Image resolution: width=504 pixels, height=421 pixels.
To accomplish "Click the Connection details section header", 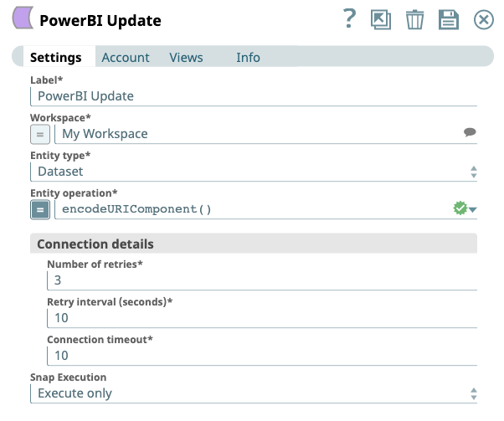I will click(x=254, y=244).
